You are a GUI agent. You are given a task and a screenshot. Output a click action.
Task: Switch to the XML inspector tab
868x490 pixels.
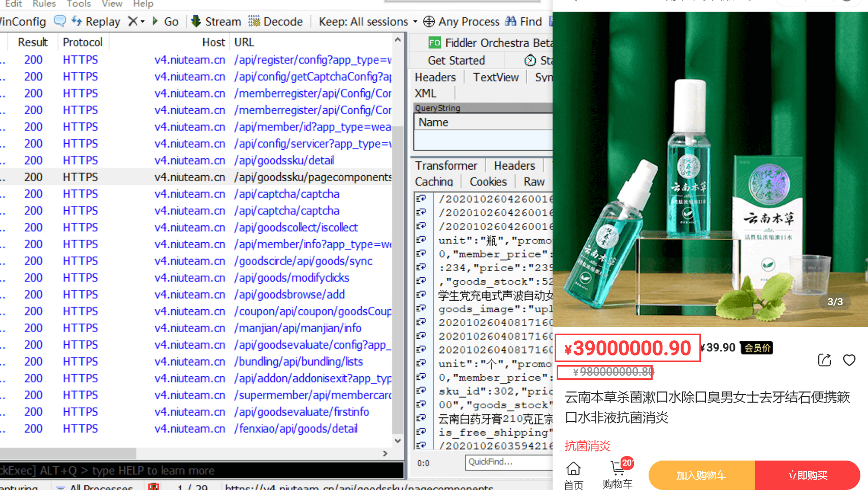coord(426,93)
